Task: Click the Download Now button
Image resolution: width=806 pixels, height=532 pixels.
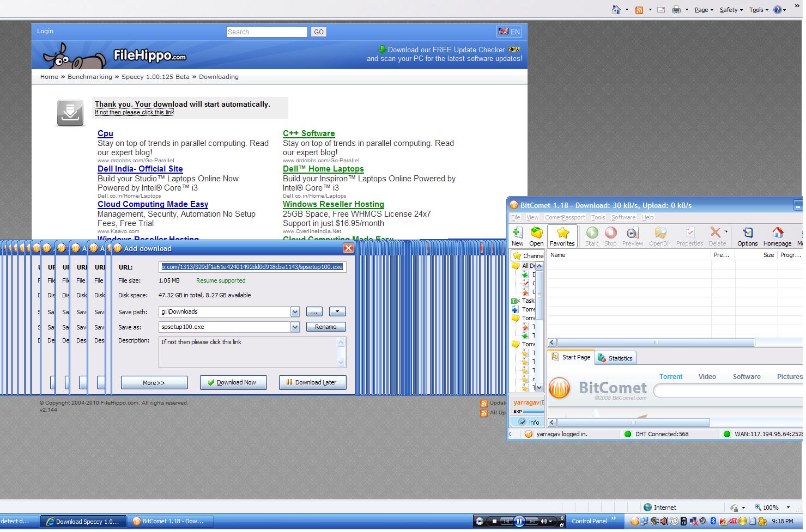Action: pyautogui.click(x=233, y=382)
